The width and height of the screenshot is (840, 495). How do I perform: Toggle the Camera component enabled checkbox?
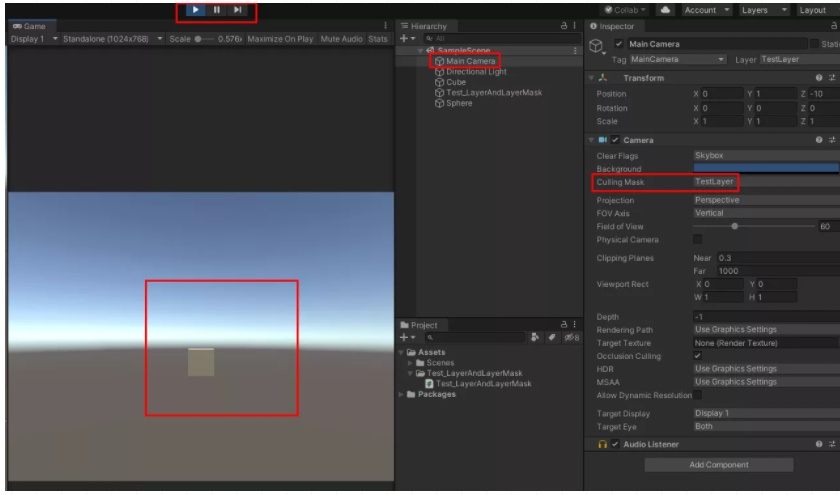(615, 140)
